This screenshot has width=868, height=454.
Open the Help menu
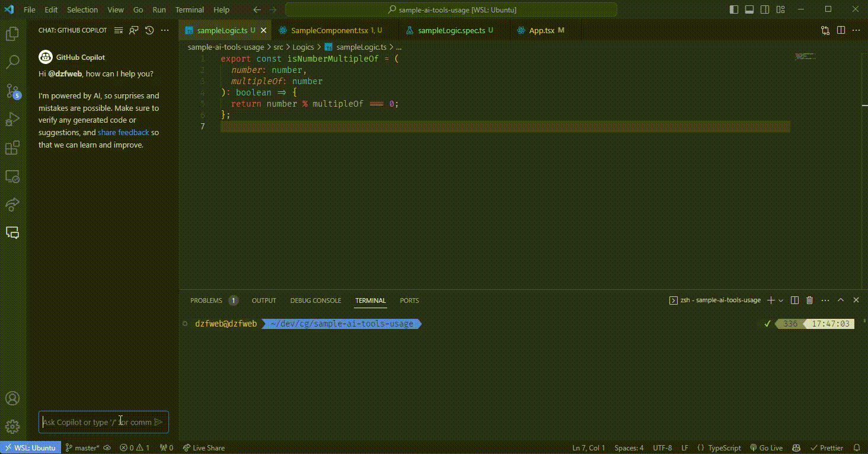pos(221,9)
